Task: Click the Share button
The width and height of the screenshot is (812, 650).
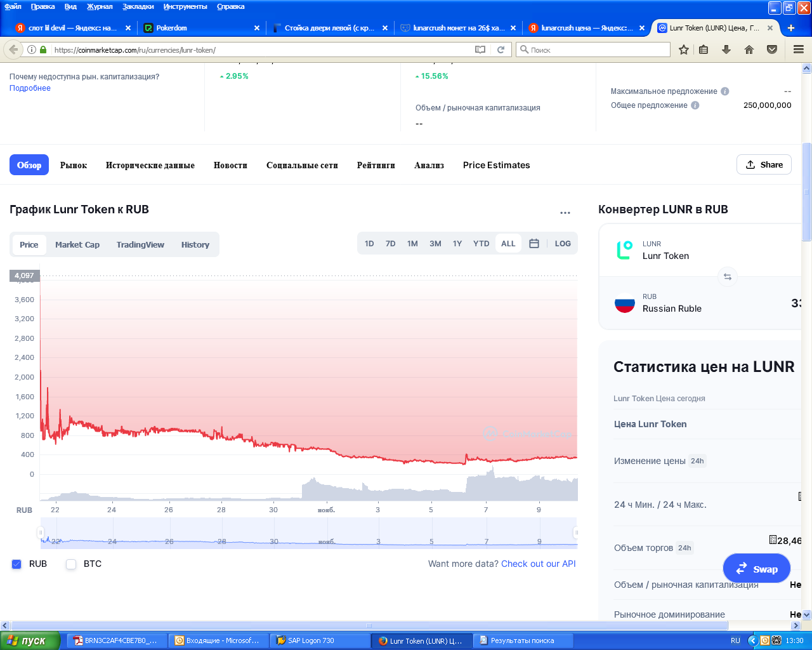Action: click(x=764, y=164)
